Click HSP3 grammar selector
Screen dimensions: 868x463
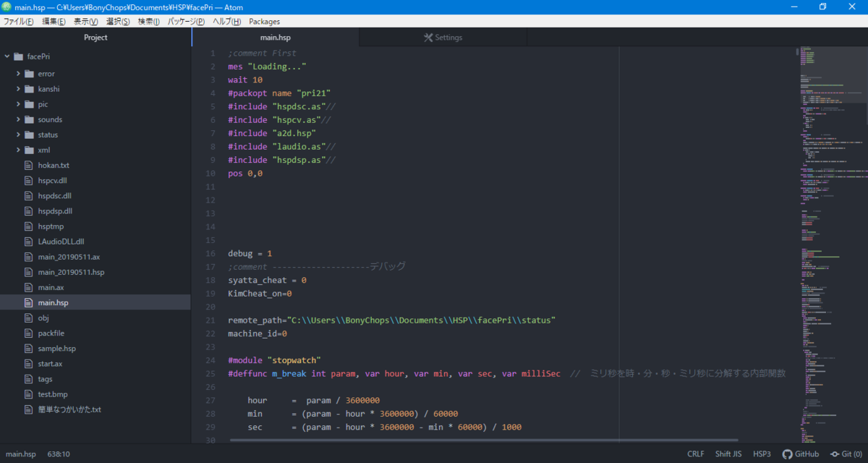click(x=762, y=454)
